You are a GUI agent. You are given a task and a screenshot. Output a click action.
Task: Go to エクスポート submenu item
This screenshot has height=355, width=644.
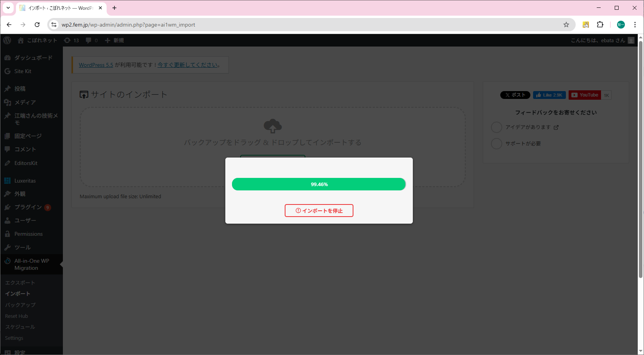20,283
